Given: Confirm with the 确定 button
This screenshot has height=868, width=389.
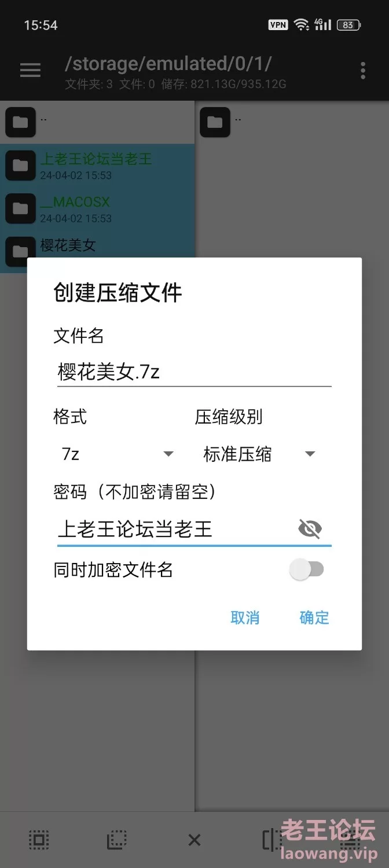Looking at the screenshot, I should [x=314, y=617].
